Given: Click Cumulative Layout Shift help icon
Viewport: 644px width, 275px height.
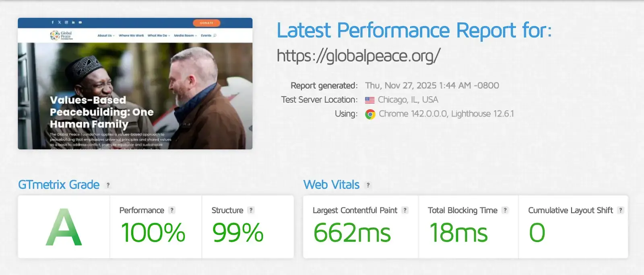Looking at the screenshot, I should (x=620, y=210).
